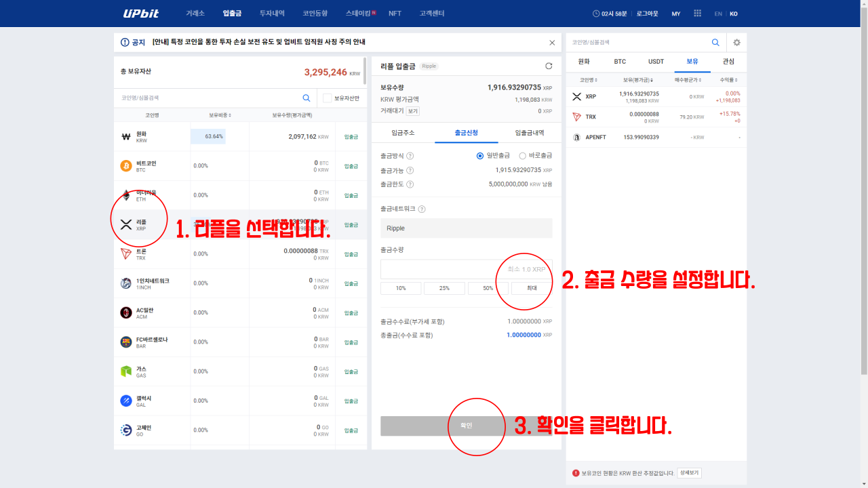
Task: Click the 1inch Network coin icon
Action: click(x=125, y=283)
